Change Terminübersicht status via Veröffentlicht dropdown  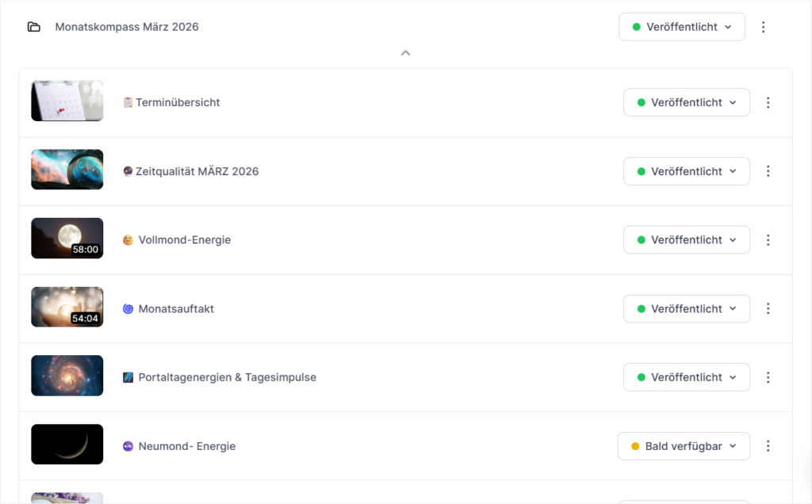click(x=686, y=102)
